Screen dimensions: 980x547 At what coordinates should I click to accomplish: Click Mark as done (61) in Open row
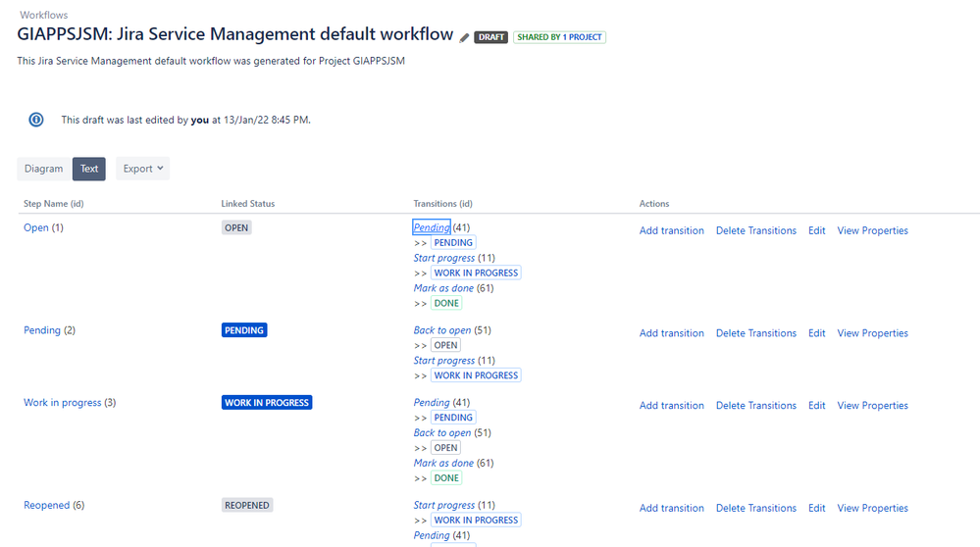[x=443, y=288]
